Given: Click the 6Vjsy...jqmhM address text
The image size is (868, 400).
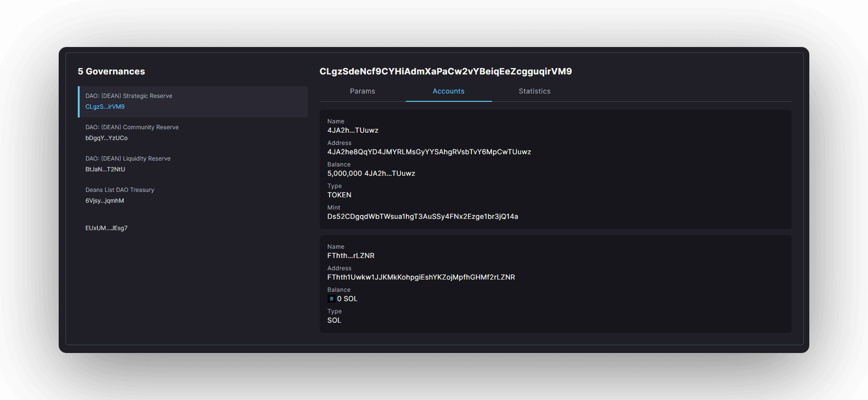Looking at the screenshot, I should (105, 201).
